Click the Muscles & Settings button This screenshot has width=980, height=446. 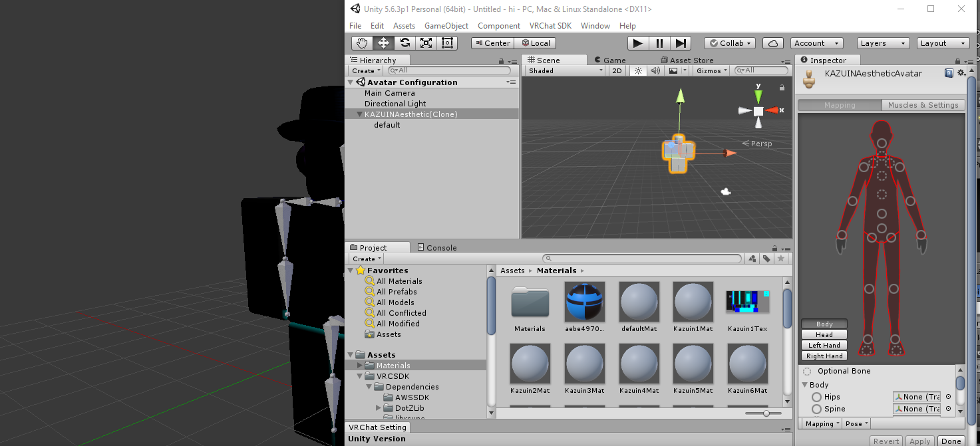[923, 105]
